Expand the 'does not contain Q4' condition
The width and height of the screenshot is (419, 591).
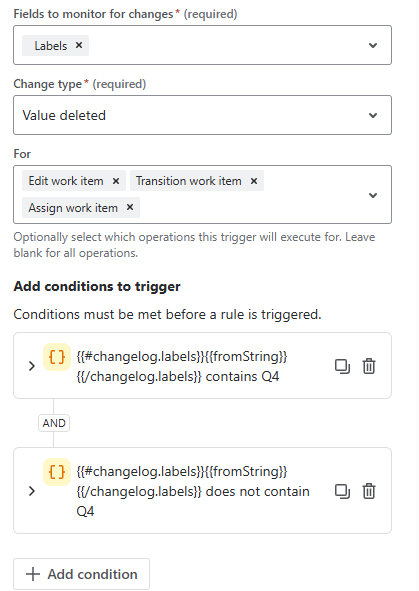pyautogui.click(x=32, y=491)
